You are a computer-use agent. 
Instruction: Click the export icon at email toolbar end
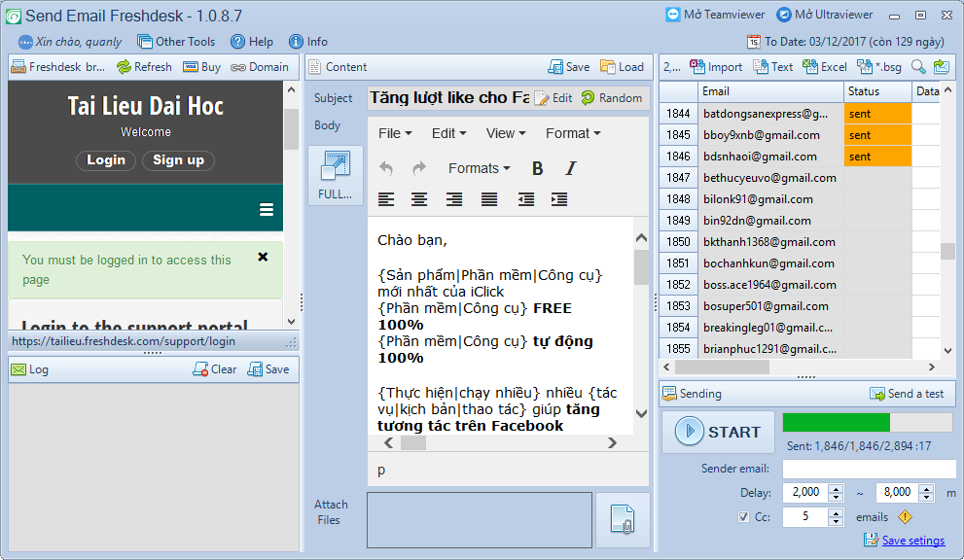[x=942, y=67]
